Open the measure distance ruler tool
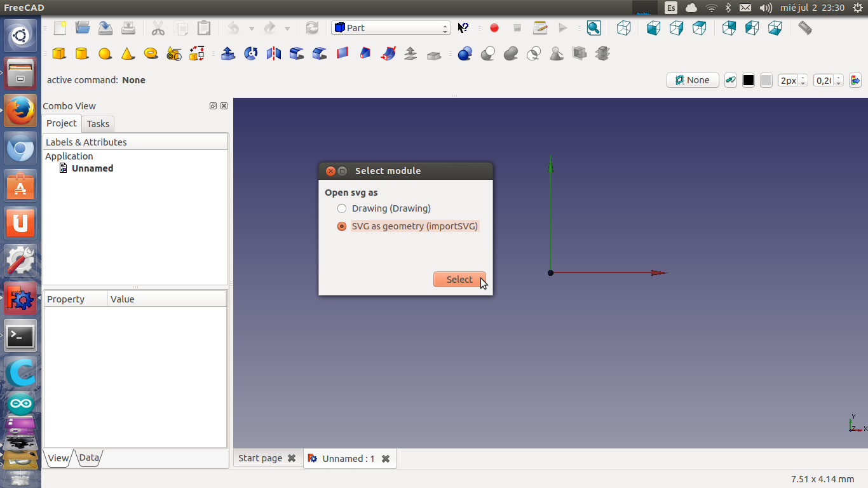The width and height of the screenshot is (868, 488). 805,28
